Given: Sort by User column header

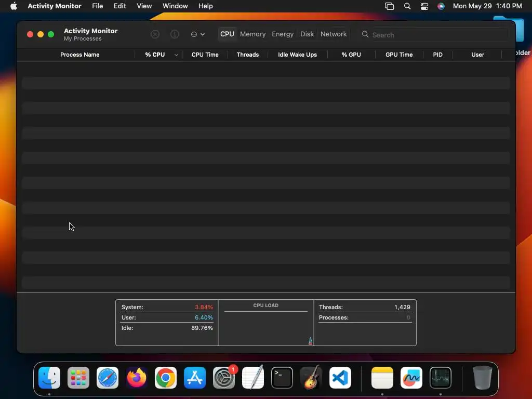Looking at the screenshot, I should (x=478, y=55).
